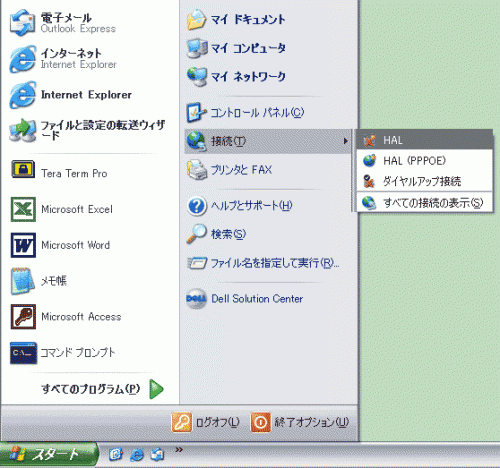
Task: Click the 'コマンド プロンプト' text label
Action: (78, 353)
